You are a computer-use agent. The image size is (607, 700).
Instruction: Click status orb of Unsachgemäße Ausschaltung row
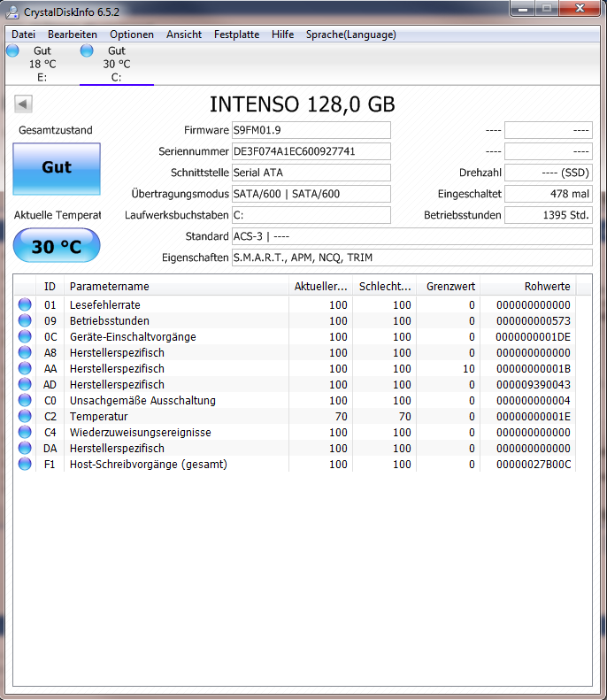pyautogui.click(x=25, y=400)
